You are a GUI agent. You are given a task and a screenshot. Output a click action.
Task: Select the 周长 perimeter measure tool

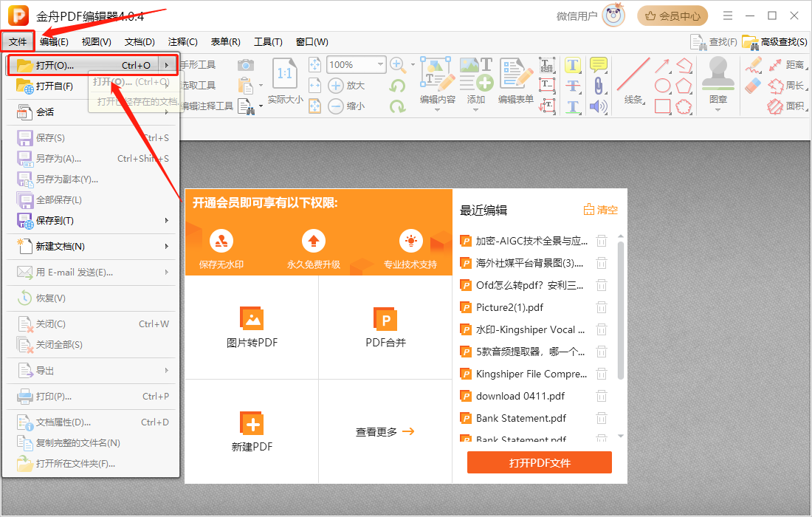[787, 86]
